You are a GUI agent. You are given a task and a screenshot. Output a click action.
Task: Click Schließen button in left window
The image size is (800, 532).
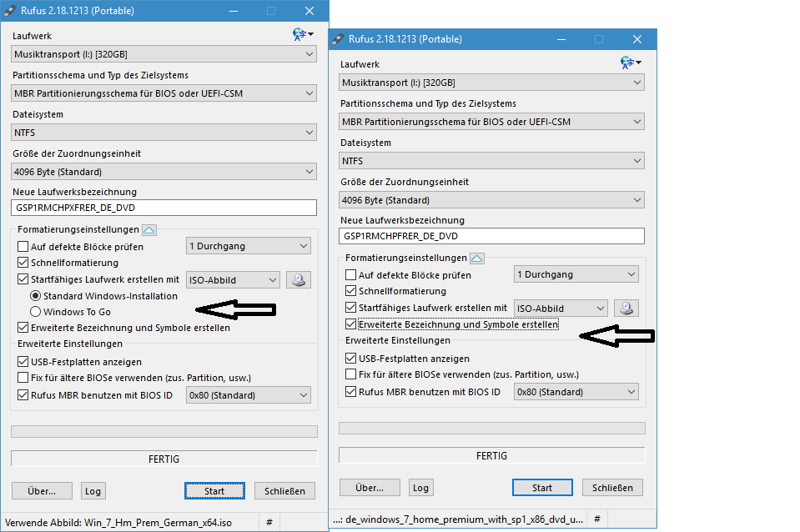[x=284, y=490]
